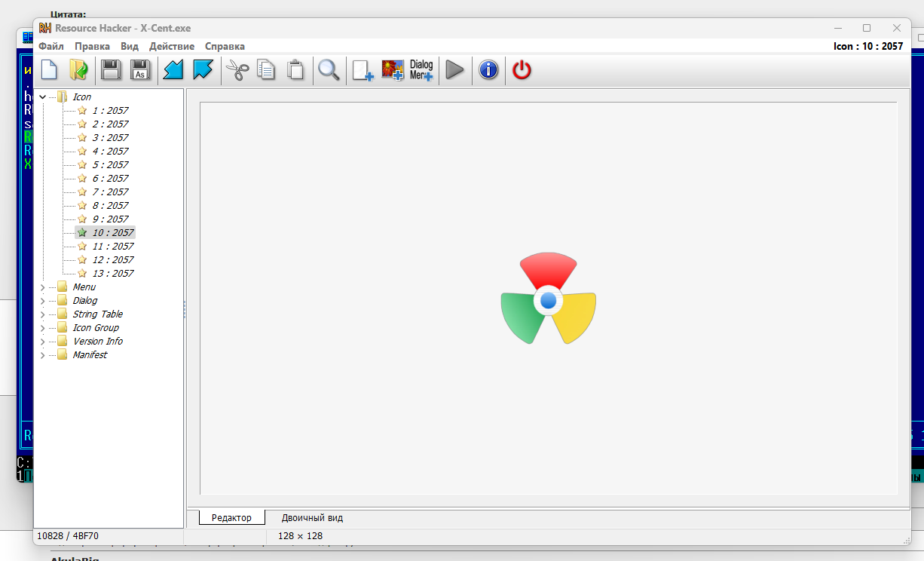Select icon resource 6 : 2057
924x561 pixels.
(110, 178)
